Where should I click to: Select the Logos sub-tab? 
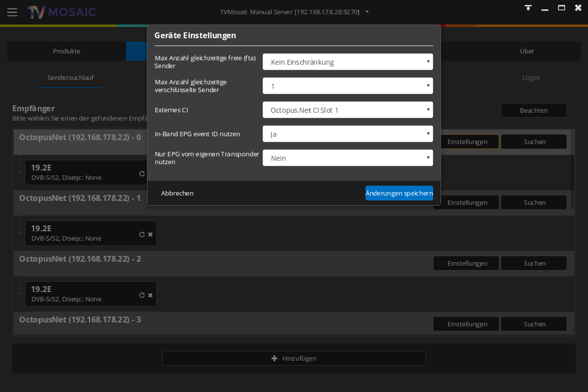531,77
